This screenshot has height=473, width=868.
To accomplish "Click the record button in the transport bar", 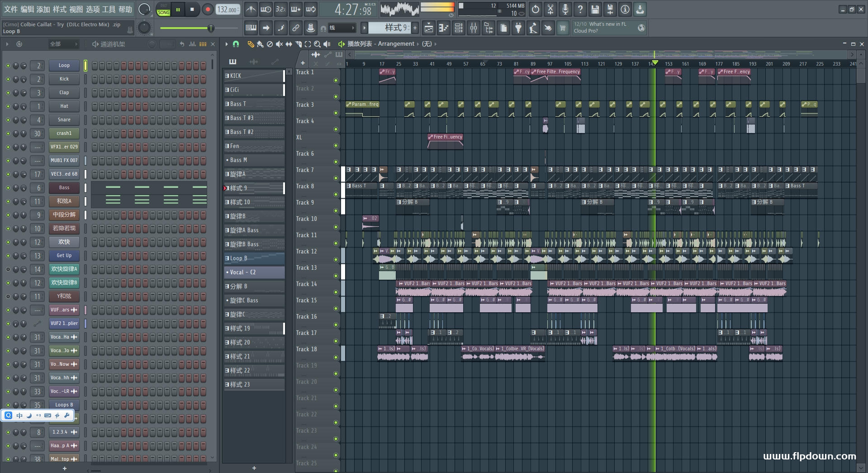I will [208, 10].
